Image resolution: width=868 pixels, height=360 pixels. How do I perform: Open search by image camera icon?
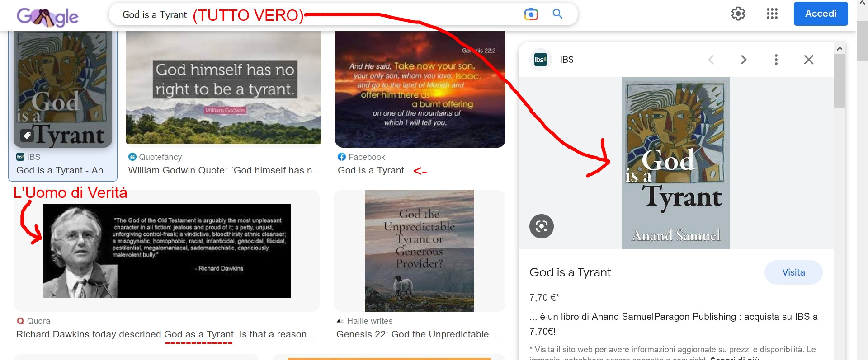pos(531,14)
